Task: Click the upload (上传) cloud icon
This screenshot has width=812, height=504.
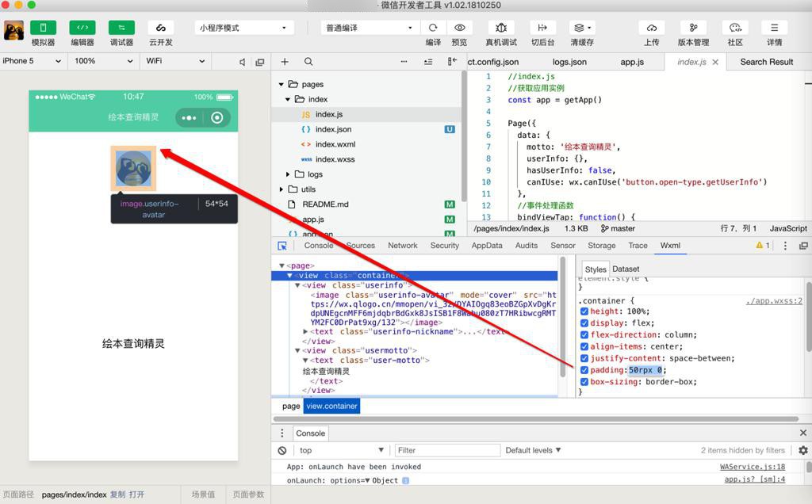Action: tap(652, 28)
